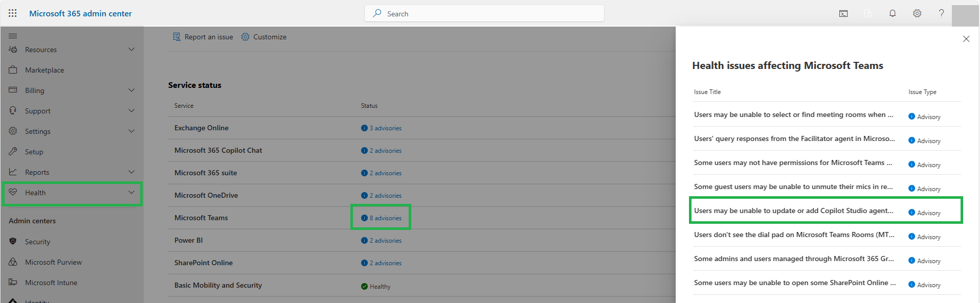Open Microsoft OneDrive 2 advisories link

[x=385, y=196]
